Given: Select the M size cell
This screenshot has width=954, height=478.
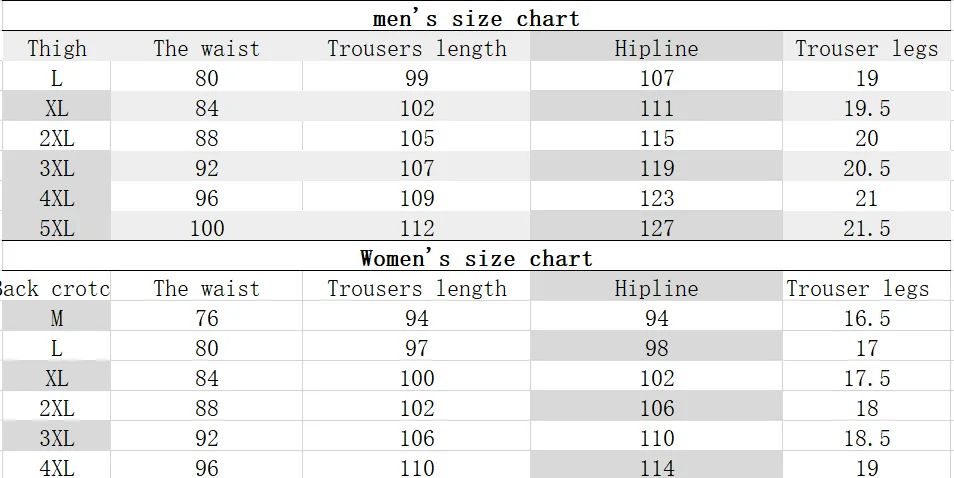Looking at the screenshot, I should point(57,318).
